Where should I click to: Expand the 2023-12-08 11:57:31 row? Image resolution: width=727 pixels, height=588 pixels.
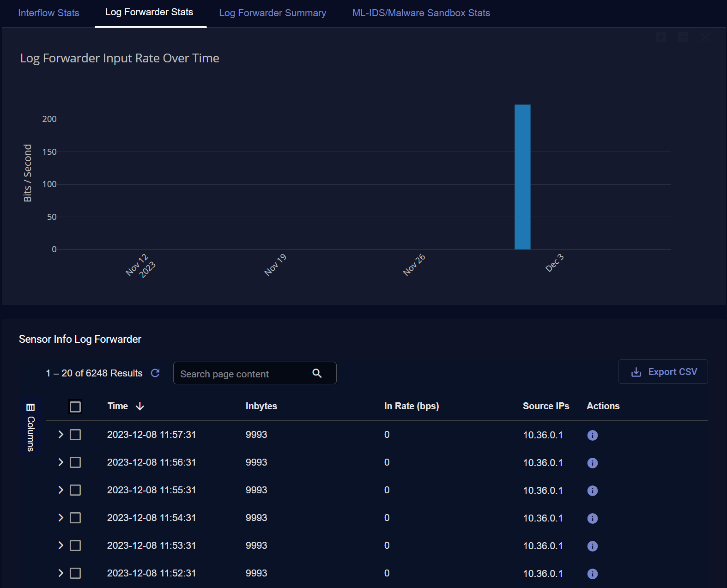pyautogui.click(x=61, y=435)
